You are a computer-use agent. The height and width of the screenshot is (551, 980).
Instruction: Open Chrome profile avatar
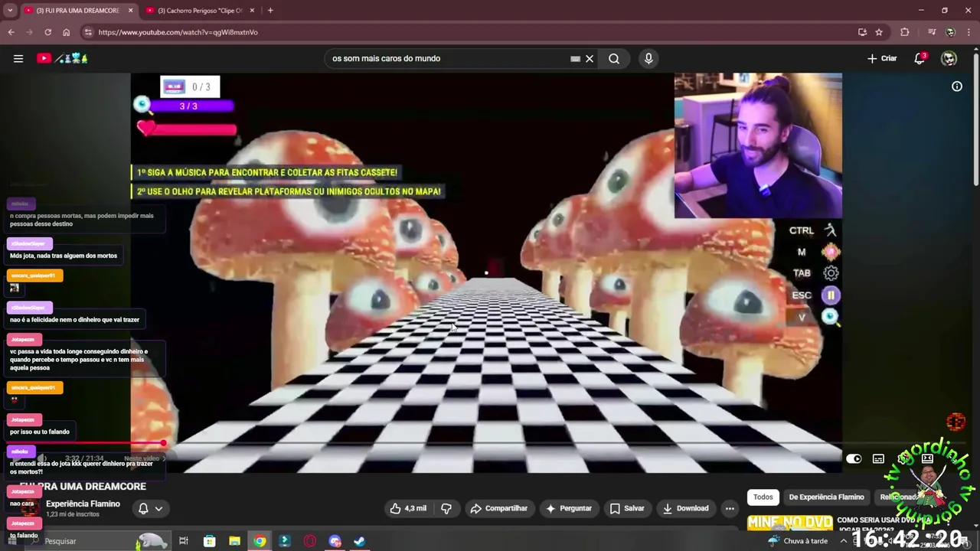coord(950,32)
